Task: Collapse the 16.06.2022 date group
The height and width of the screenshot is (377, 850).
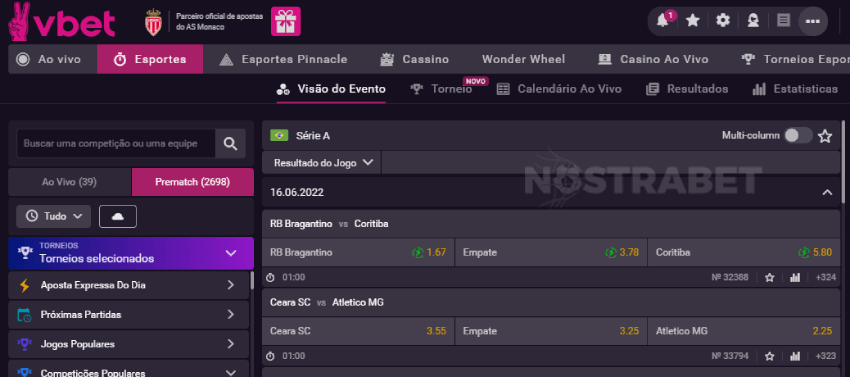Action: (x=827, y=193)
